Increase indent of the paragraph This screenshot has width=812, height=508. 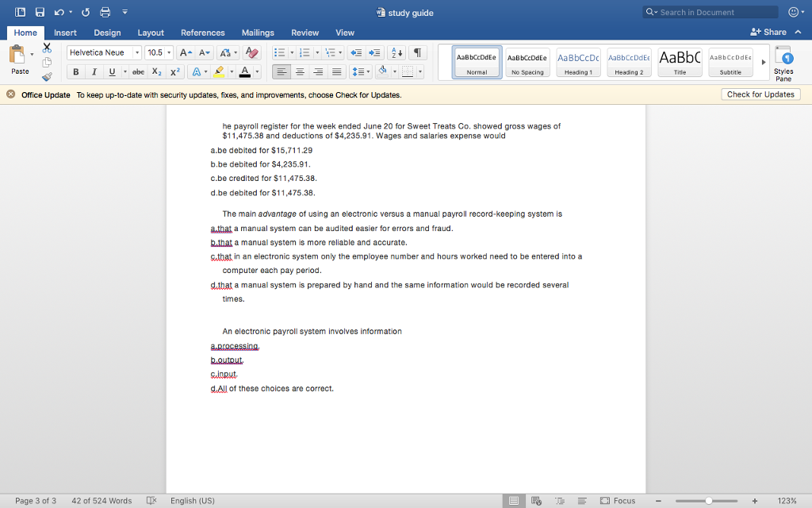click(x=373, y=52)
